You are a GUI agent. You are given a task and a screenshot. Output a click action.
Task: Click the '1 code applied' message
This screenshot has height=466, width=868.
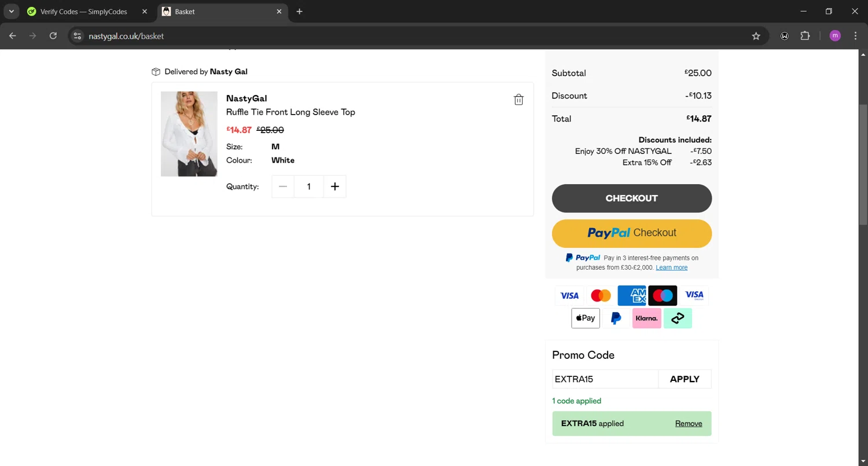click(x=576, y=401)
